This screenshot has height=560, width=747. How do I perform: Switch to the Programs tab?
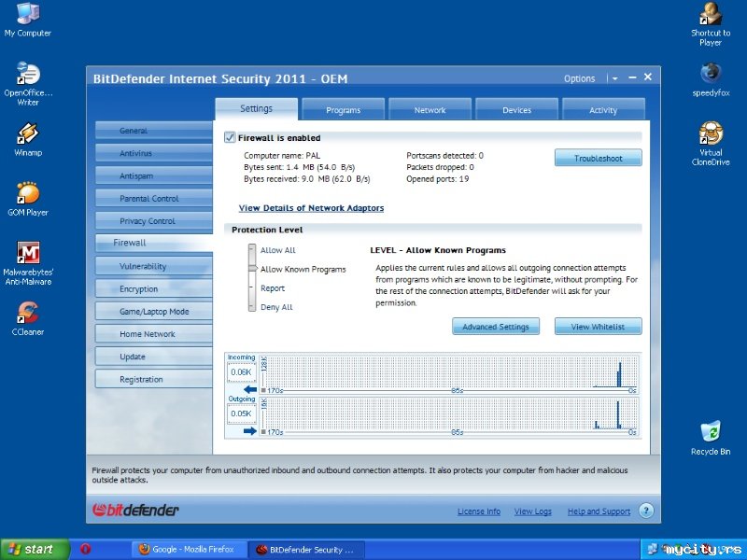343,109
